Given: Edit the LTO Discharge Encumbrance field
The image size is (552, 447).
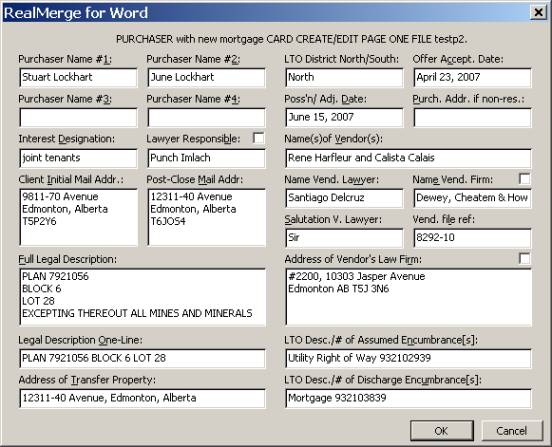Looking at the screenshot, I should pyautogui.click(x=408, y=398).
